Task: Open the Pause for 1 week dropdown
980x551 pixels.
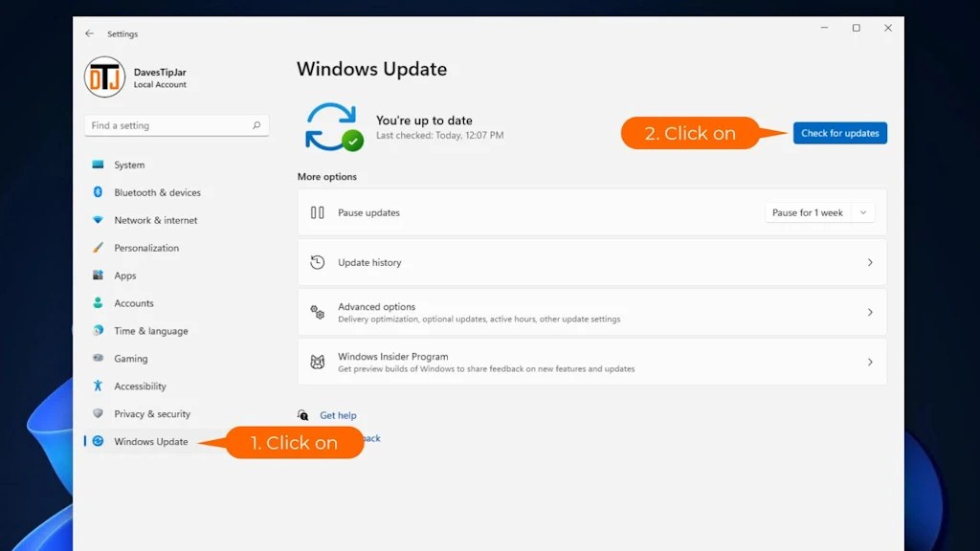Action: [819, 212]
